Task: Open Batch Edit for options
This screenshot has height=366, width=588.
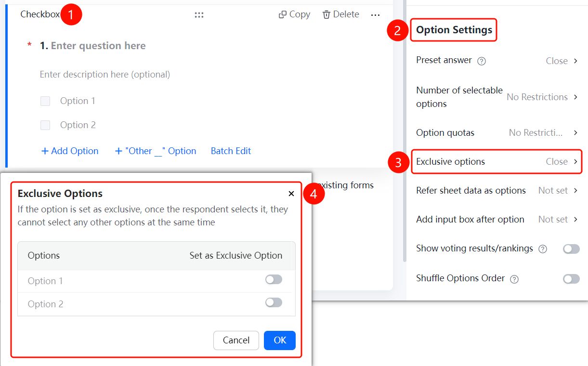Action: click(x=231, y=151)
